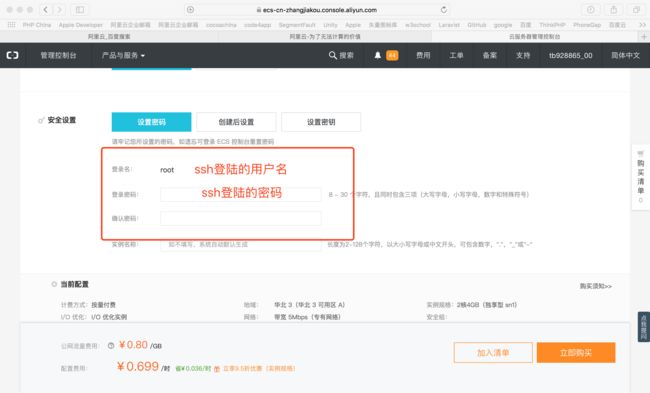The width and height of the screenshot is (650, 393).
Task: Click the orange 立即购买 button
Action: (576, 353)
